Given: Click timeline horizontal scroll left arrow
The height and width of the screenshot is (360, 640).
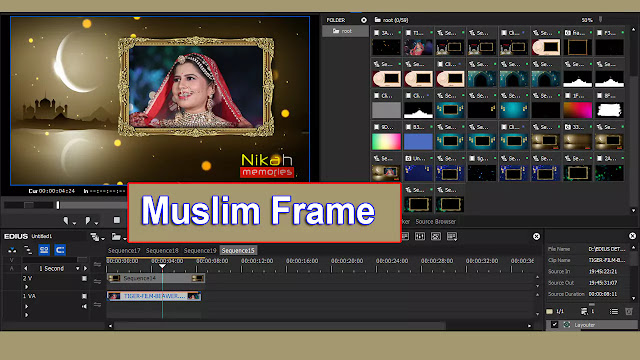Looking at the screenshot, I should [x=110, y=326].
